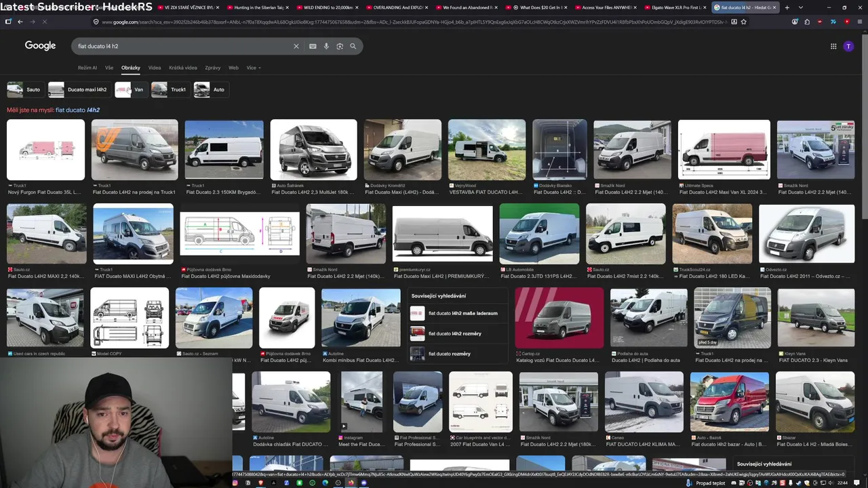The image size is (868, 488).
Task: Open a new browser tab with plus icon
Action: tap(787, 7)
